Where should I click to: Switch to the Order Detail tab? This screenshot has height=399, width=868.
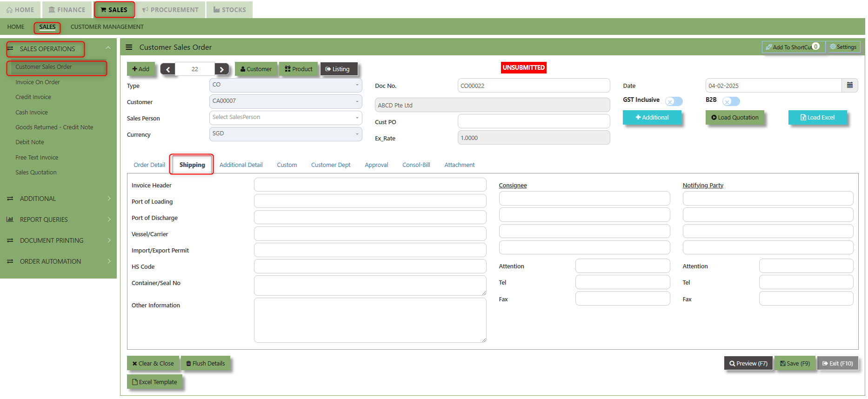tap(149, 165)
